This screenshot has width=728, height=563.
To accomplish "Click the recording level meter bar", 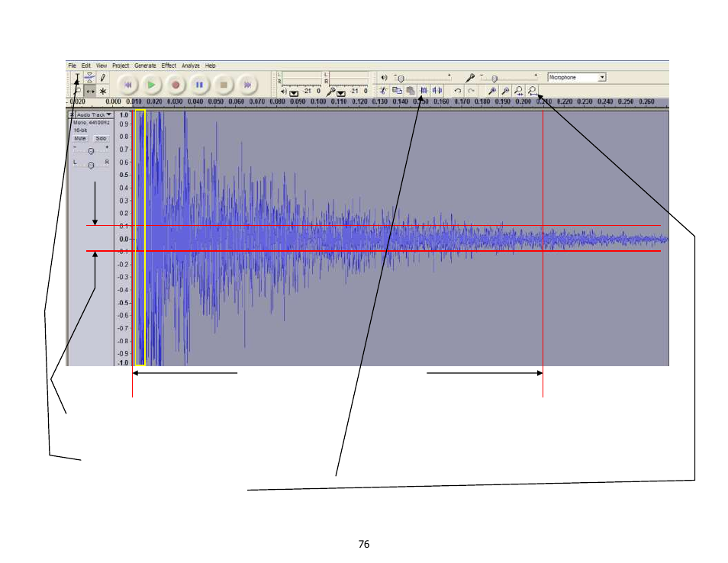I will tap(348, 78).
